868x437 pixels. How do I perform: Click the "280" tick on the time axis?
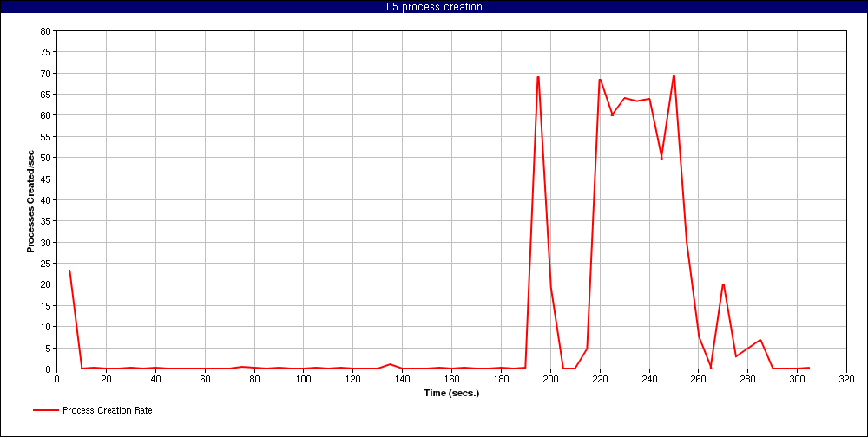pyautogui.click(x=748, y=379)
